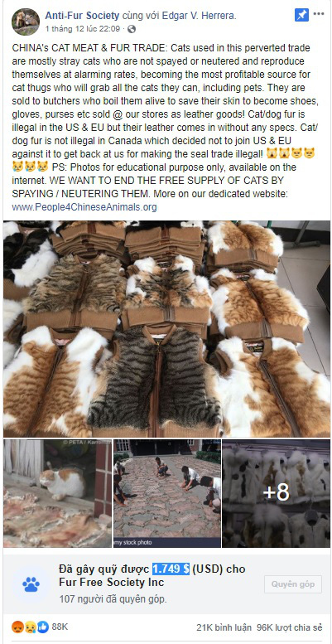Image resolution: width=332 pixels, height=644 pixels.
Task: Click the angry reaction emoji icon
Action: coord(18,627)
